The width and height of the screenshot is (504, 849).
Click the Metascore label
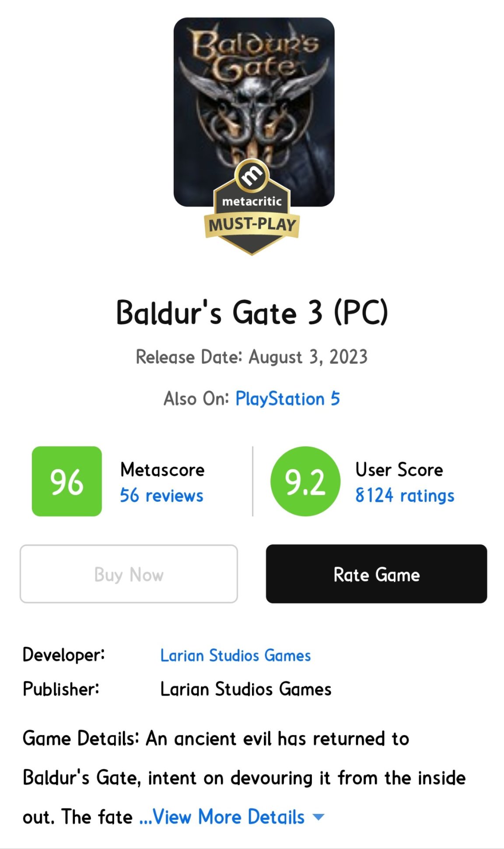162,470
